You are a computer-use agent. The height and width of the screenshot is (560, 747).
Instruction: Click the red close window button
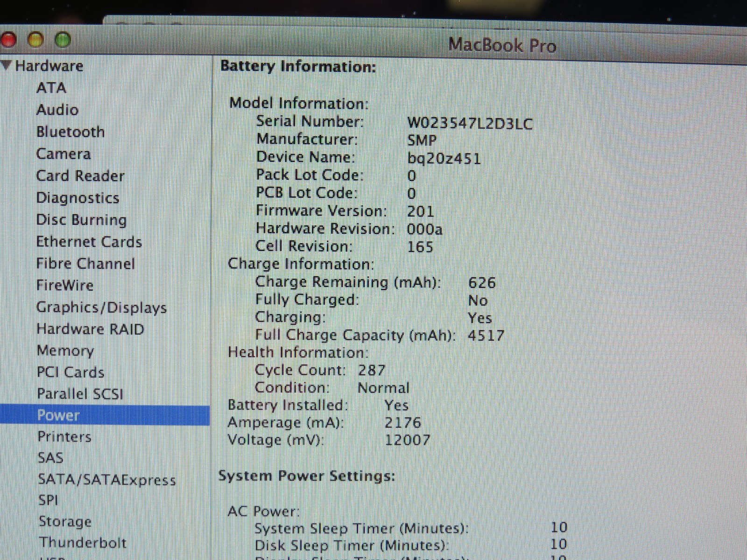[x=8, y=40]
